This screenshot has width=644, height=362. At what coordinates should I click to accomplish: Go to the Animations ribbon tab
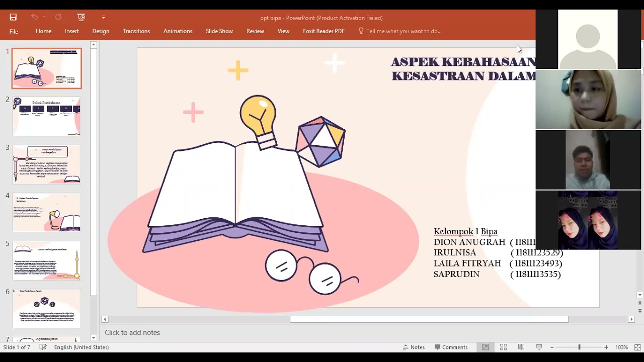click(x=178, y=31)
